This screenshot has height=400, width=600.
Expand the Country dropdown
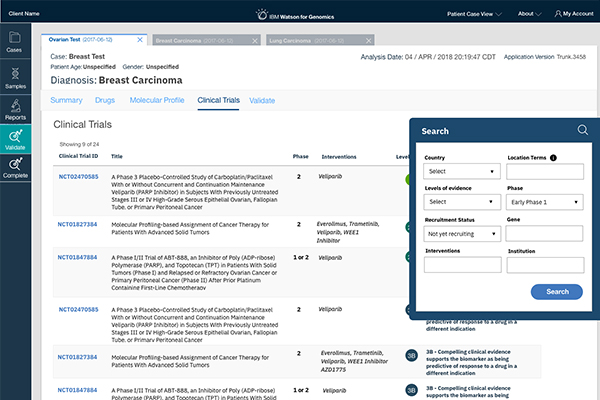pyautogui.click(x=461, y=172)
